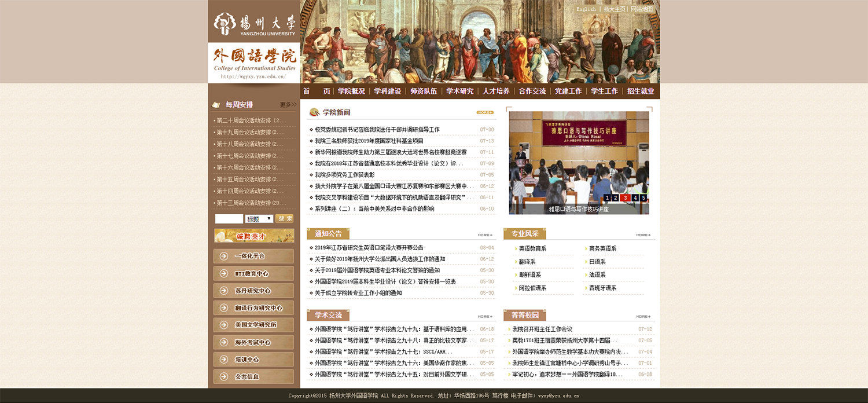Image resolution: width=868 pixels, height=403 pixels.
Task: Click the 外國語學院 college title logo
Action: 255,56
